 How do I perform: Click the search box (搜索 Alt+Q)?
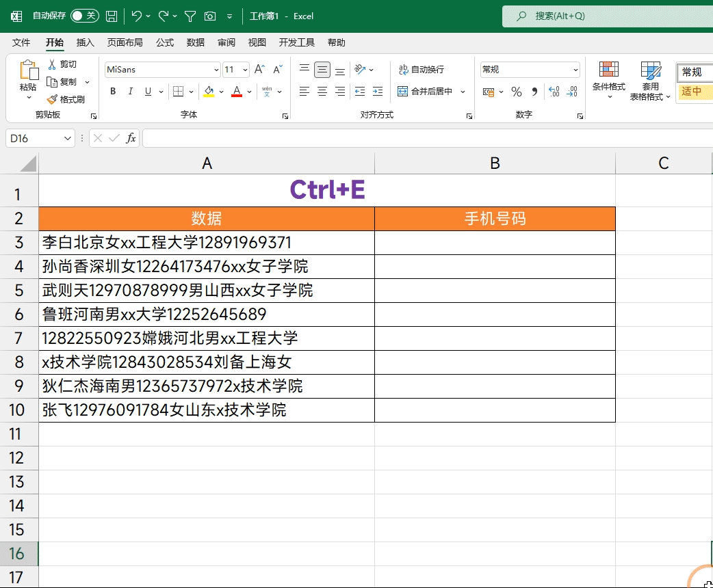(608, 16)
